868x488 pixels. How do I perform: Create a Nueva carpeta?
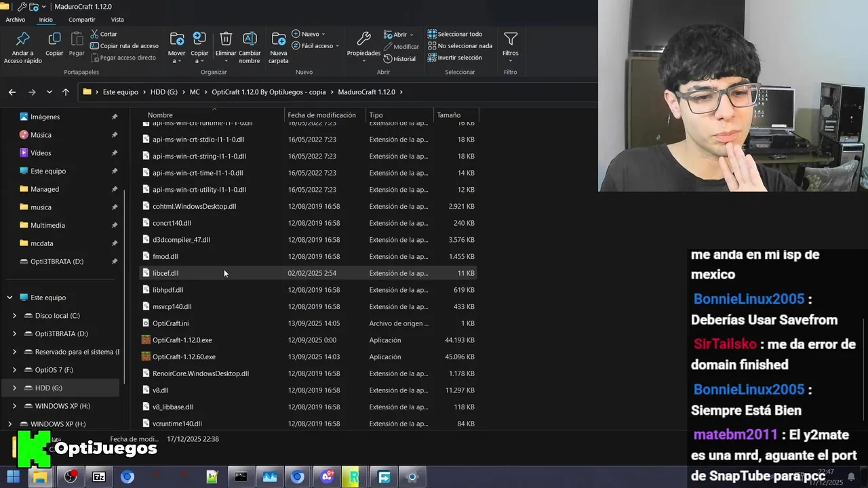pyautogui.click(x=279, y=47)
